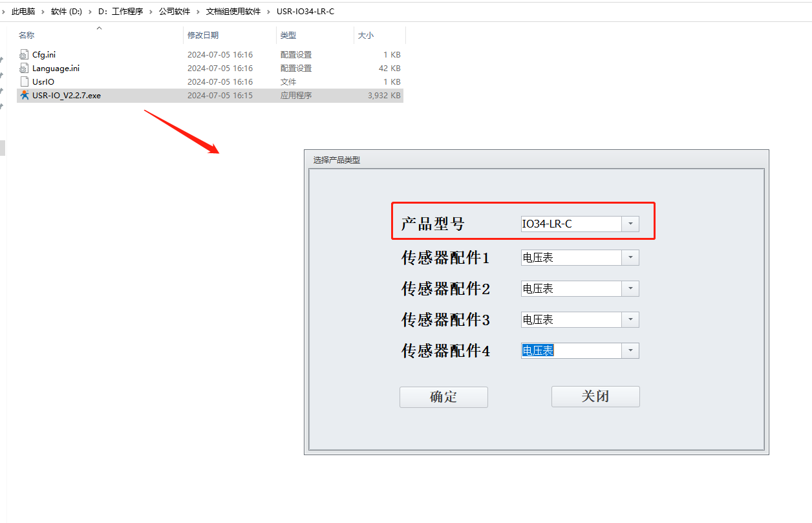Screen dimensions: 812x523
Task: Sort files by 大小 column
Action: 366,36
